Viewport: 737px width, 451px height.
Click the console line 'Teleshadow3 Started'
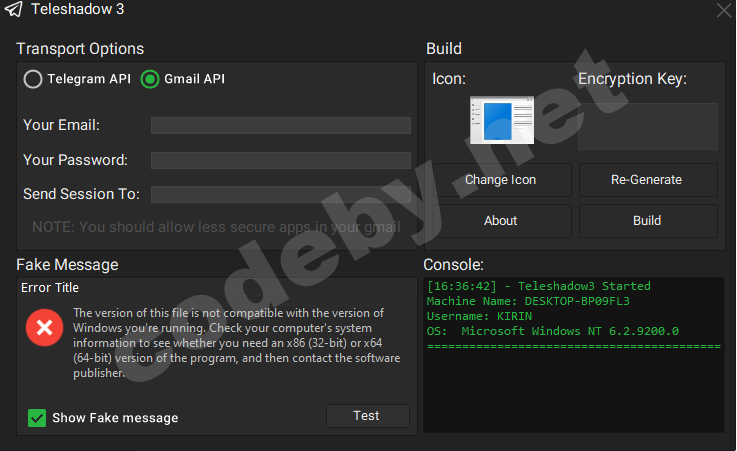point(539,286)
